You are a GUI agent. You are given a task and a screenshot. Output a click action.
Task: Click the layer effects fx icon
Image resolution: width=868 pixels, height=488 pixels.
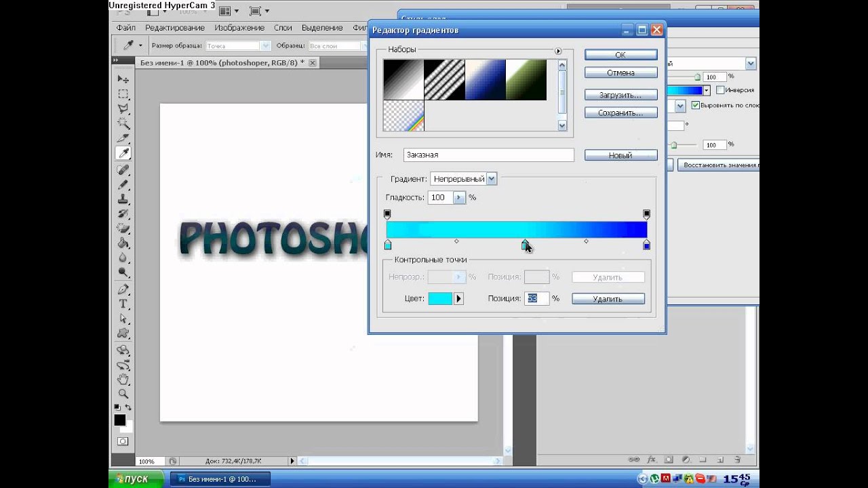651,459
